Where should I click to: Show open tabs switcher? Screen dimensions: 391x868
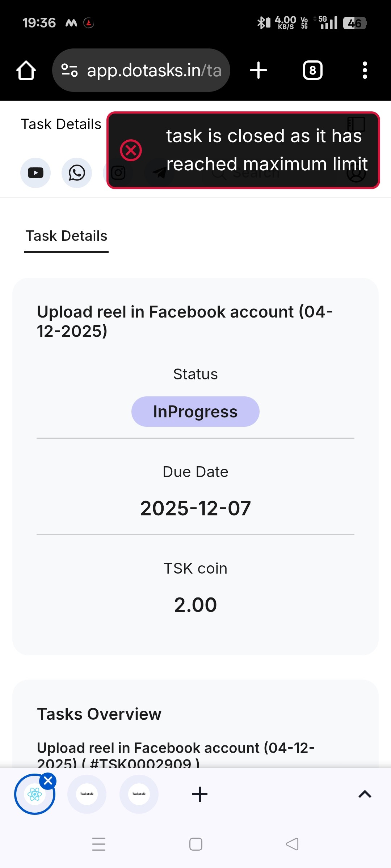pyautogui.click(x=312, y=70)
